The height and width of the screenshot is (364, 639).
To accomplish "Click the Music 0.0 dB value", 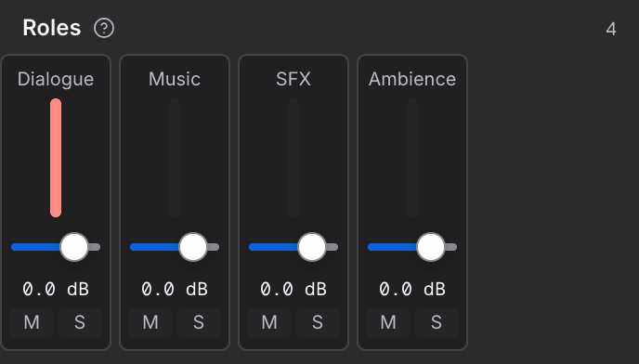I will pyautogui.click(x=175, y=290).
